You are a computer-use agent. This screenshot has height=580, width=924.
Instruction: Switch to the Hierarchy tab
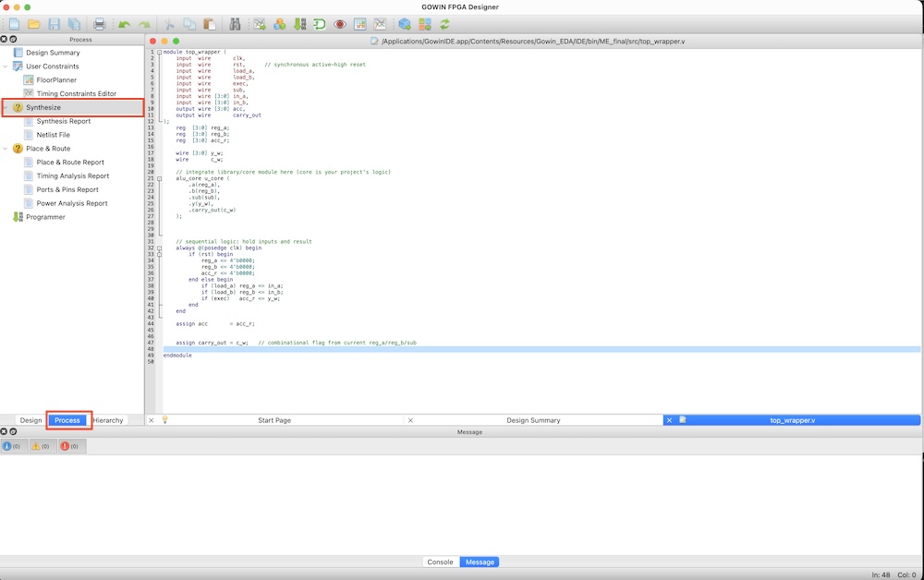pos(108,420)
